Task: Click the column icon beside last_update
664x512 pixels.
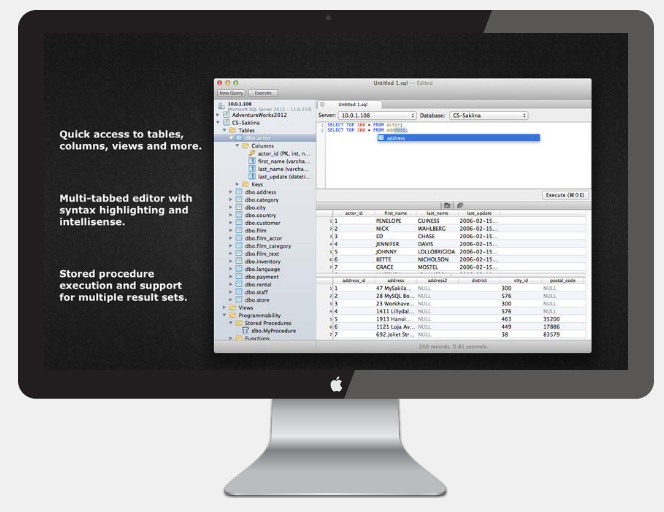Action: [252, 176]
